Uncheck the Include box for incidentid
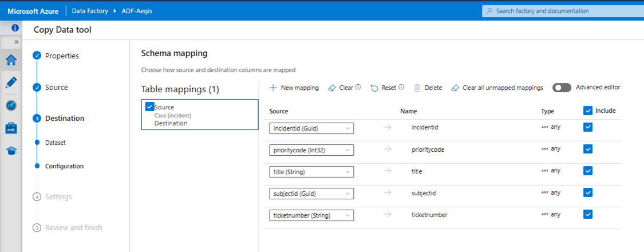This screenshot has height=252, width=644. tap(587, 127)
